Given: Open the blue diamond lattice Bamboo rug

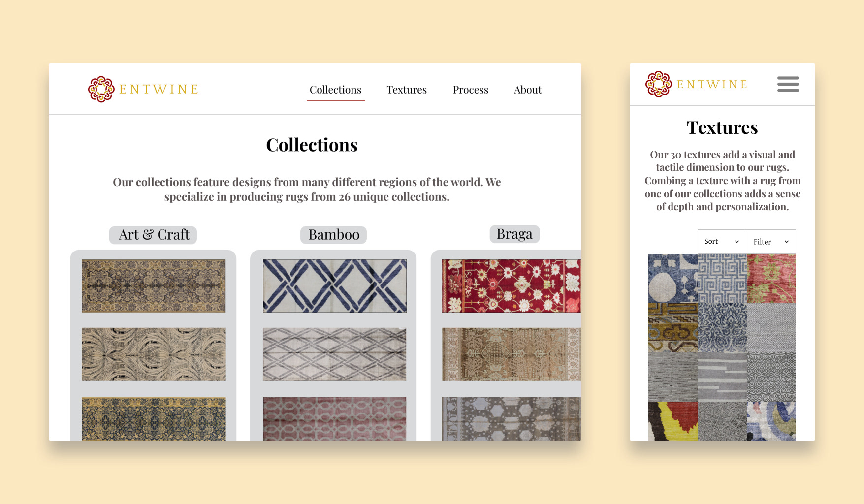Looking at the screenshot, I should [x=335, y=286].
